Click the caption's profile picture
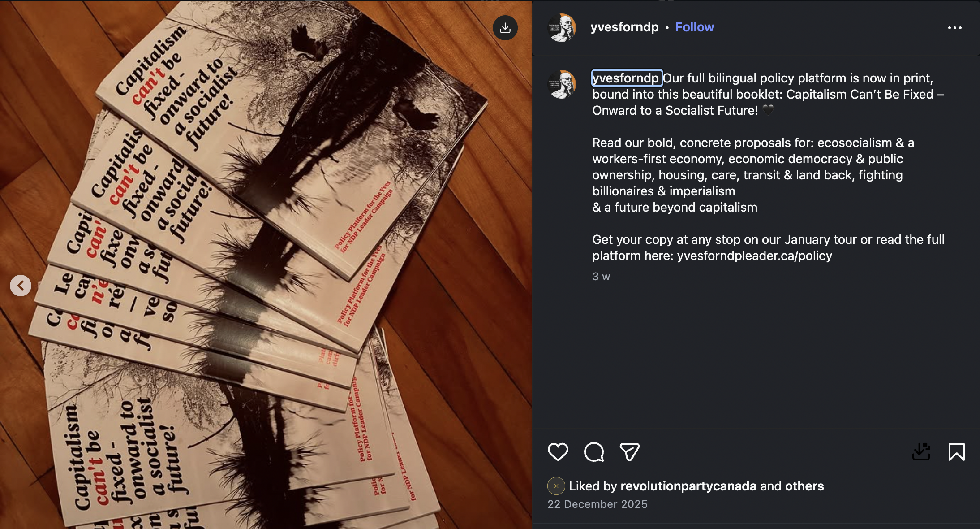Screen dimensions: 980x529 [x=562, y=84]
